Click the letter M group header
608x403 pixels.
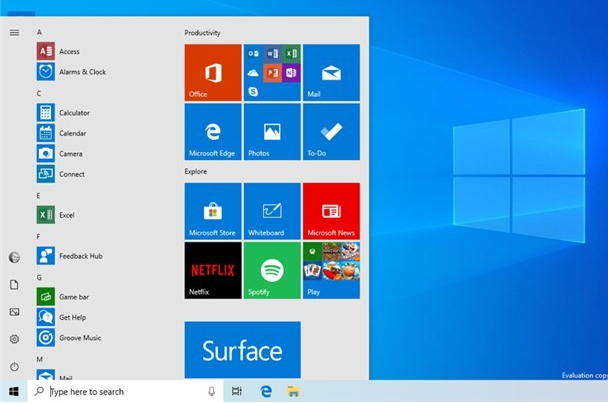40,359
